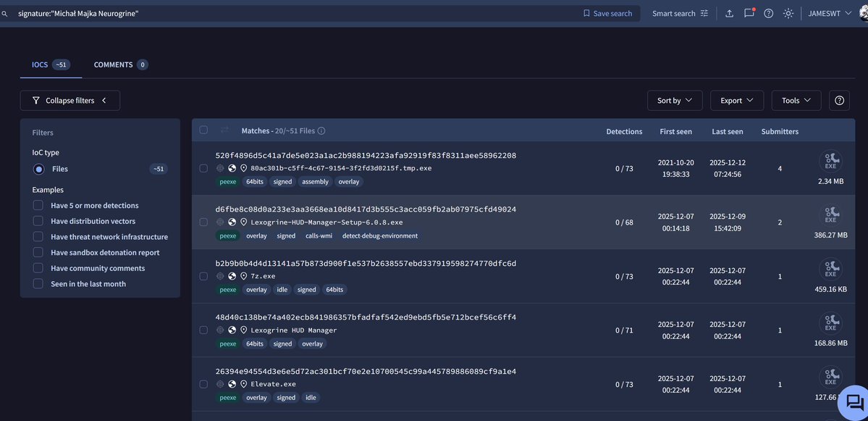This screenshot has width=868, height=421.
Task: Enable 'Have 5 or more detections' filter
Action: pyautogui.click(x=38, y=206)
